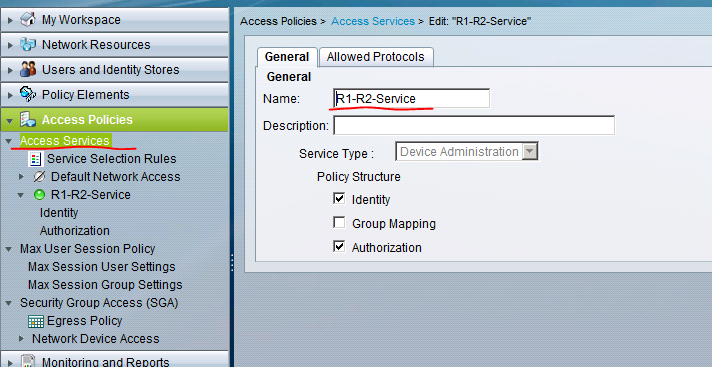
Task: Open Egress Policy
Action: pos(85,321)
